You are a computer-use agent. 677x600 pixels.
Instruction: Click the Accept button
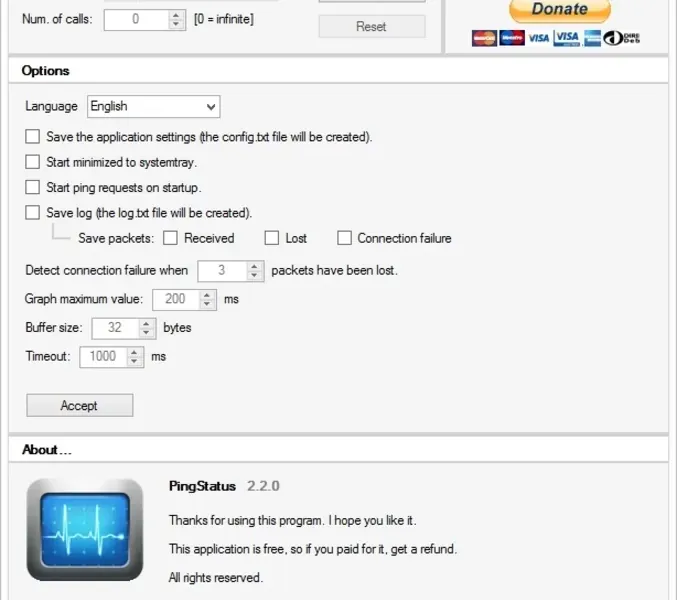tap(79, 405)
